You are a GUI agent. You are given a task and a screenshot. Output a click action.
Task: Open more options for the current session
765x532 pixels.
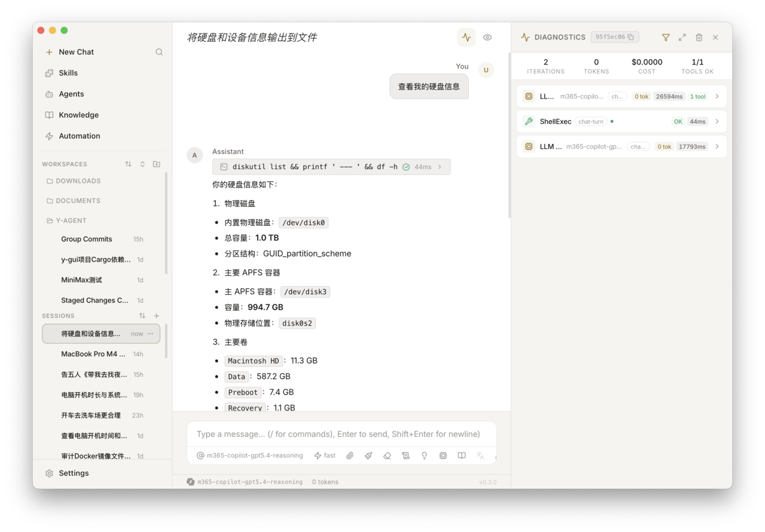[x=151, y=334]
